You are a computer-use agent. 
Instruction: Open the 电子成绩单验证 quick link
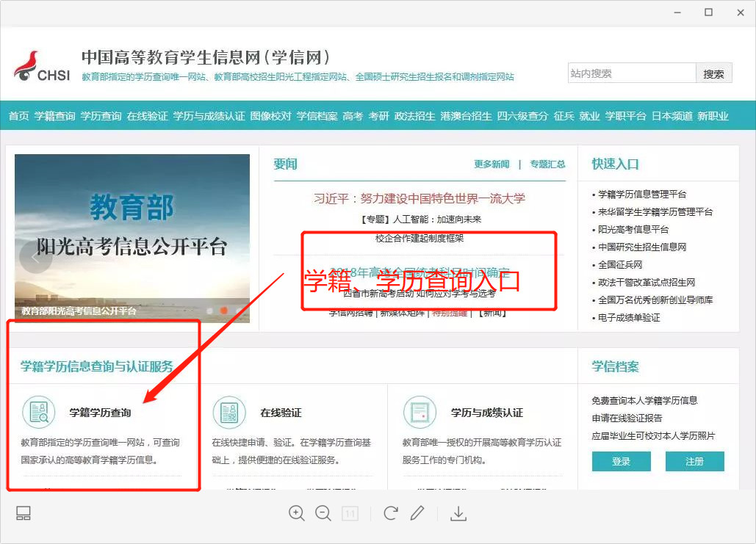629,318
